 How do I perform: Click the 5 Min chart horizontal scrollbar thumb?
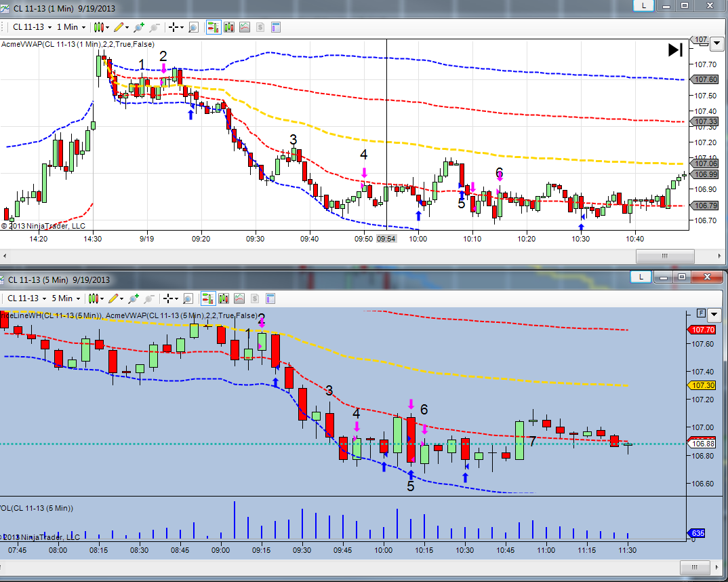695,567
